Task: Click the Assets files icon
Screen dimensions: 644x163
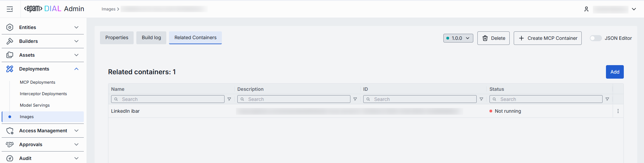Action: point(10,55)
